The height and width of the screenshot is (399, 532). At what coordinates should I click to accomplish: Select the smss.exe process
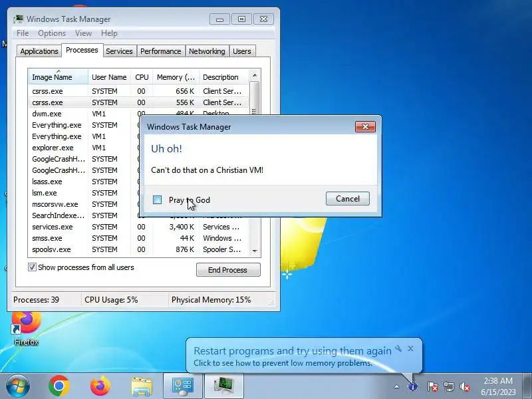(x=138, y=238)
